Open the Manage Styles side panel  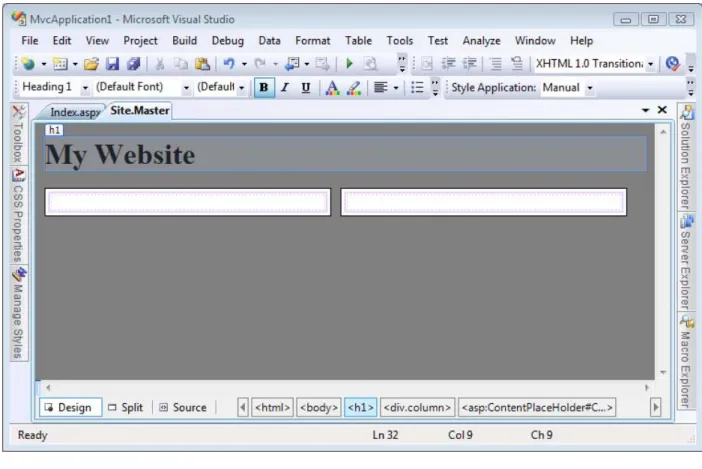pos(18,312)
